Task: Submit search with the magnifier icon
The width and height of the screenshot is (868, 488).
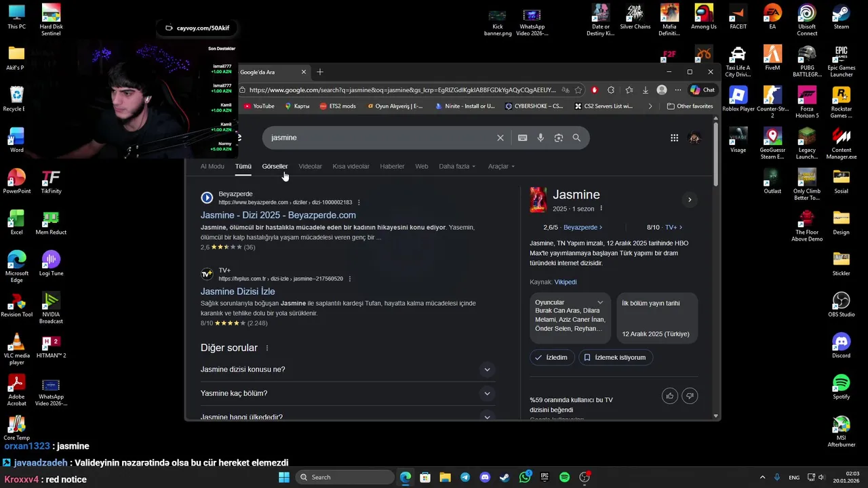Action: 576,138
